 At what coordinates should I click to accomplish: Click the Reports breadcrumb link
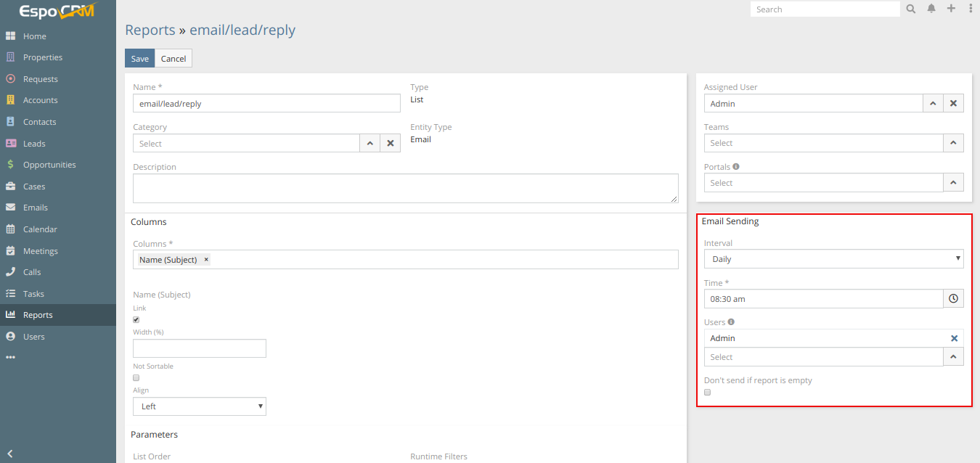click(150, 30)
